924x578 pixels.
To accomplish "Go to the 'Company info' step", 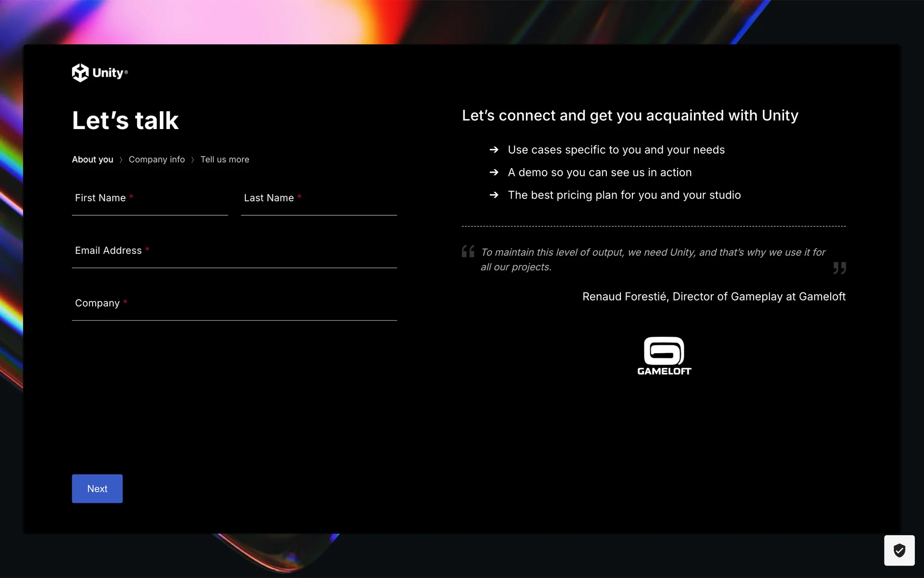I will click(156, 159).
